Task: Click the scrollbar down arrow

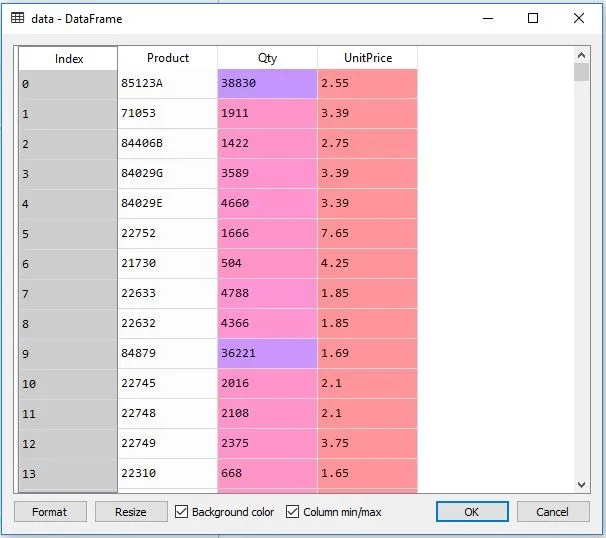Action: 581,484
